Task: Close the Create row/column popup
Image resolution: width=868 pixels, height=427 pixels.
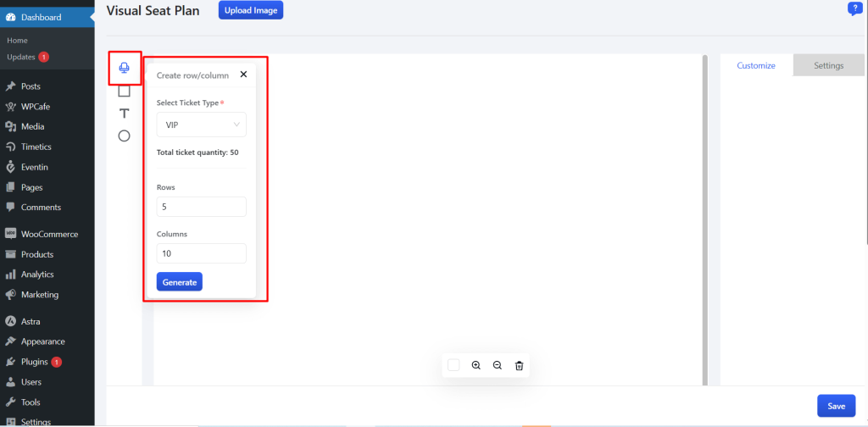Action: 243,74
